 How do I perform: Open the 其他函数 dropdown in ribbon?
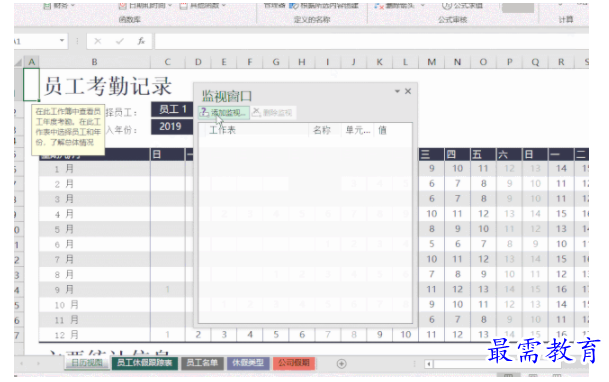tap(202, 6)
